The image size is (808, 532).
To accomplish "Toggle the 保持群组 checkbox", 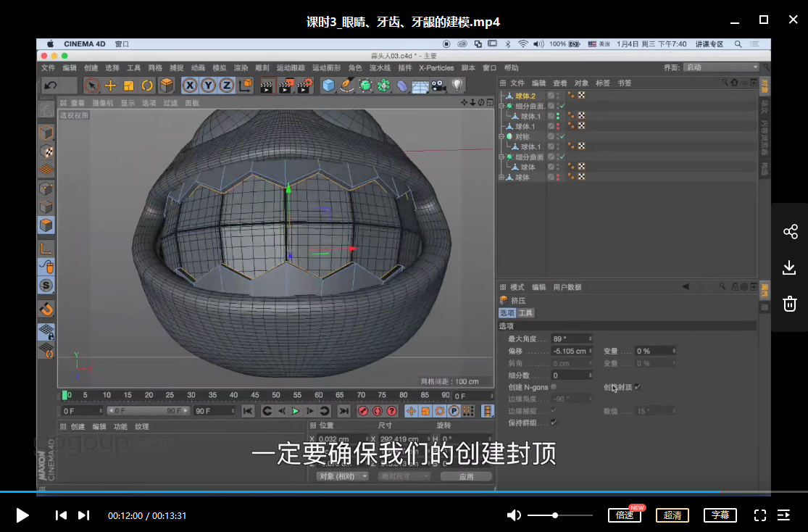I will click(554, 423).
